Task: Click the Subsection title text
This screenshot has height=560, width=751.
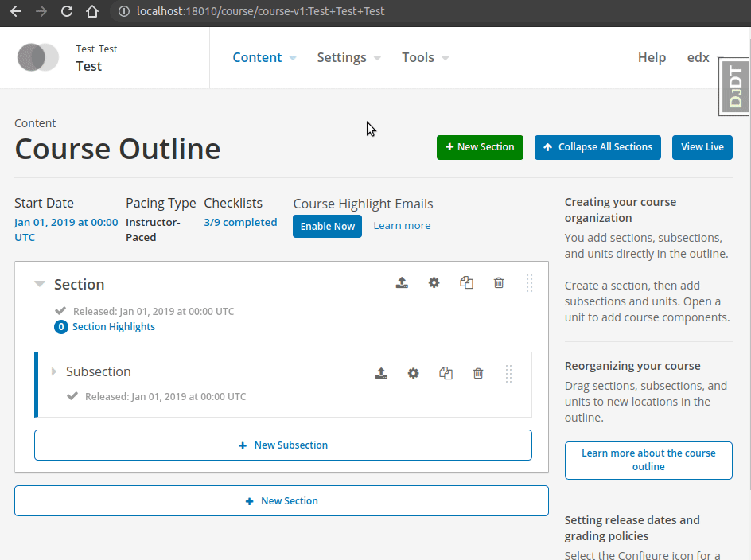Action: coord(98,371)
